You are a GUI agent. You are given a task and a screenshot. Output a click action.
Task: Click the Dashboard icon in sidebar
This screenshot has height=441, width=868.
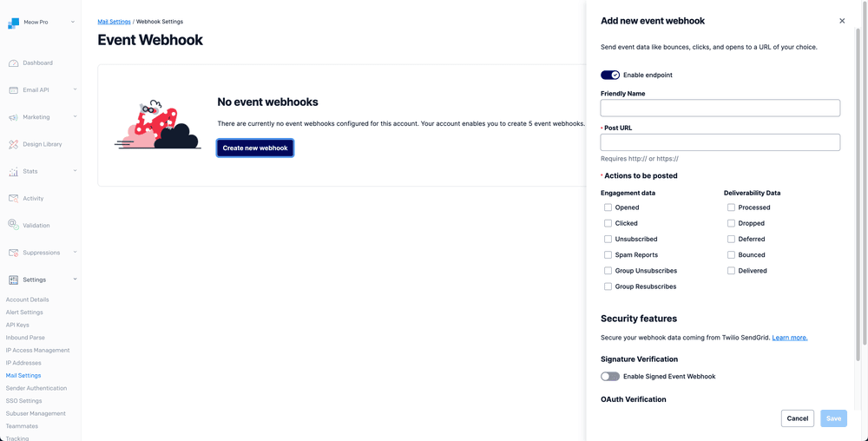(13, 63)
